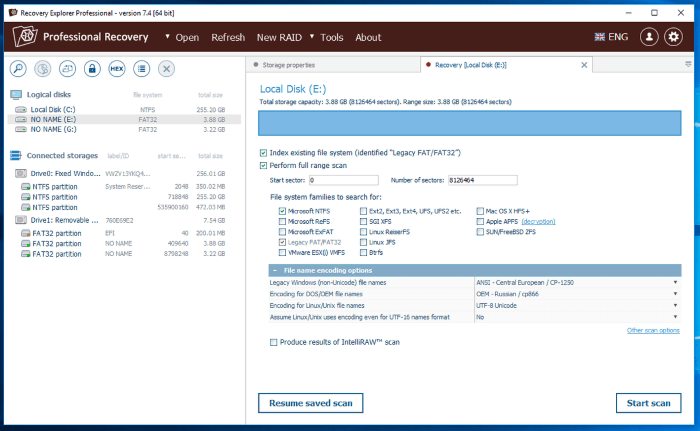Viewport: 700px width, 431px height.
Task: Click the Professional Recovery logo icon
Action: click(x=25, y=36)
